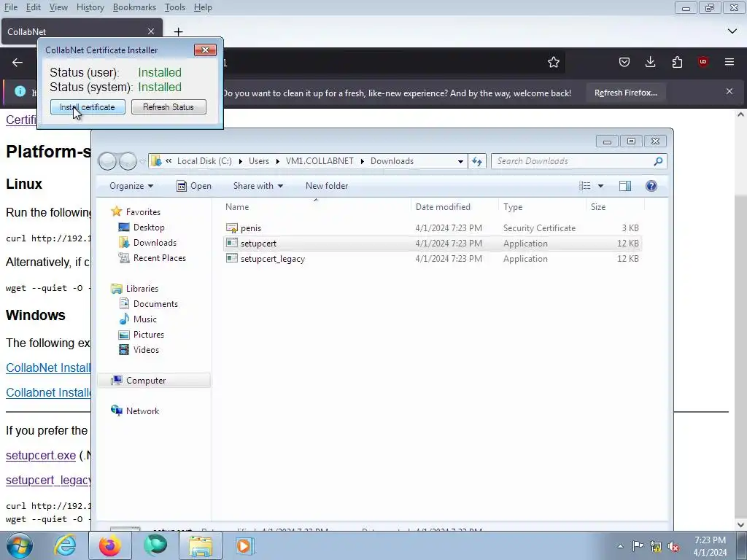Open the Firefox View menu
Screen dimensions: 747x560
[58, 7]
